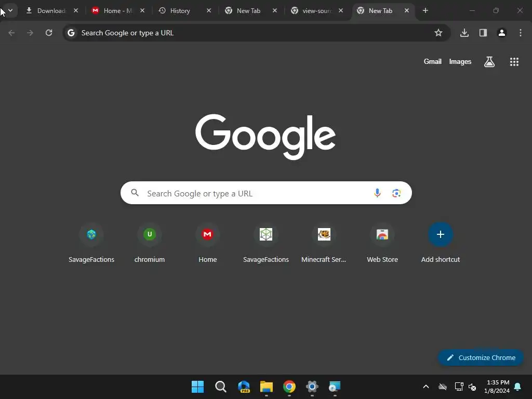The image size is (532, 399).
Task: Click Customize Chrome button
Action: pyautogui.click(x=481, y=357)
